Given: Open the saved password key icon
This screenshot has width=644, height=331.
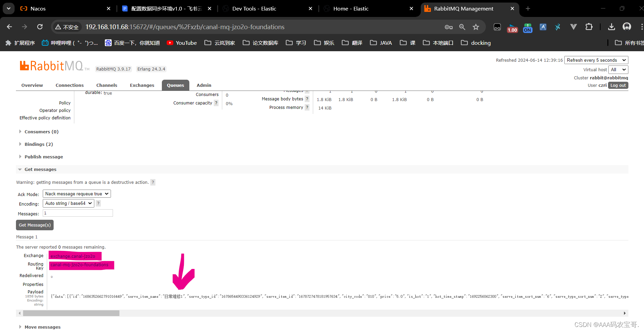Looking at the screenshot, I should click(449, 27).
